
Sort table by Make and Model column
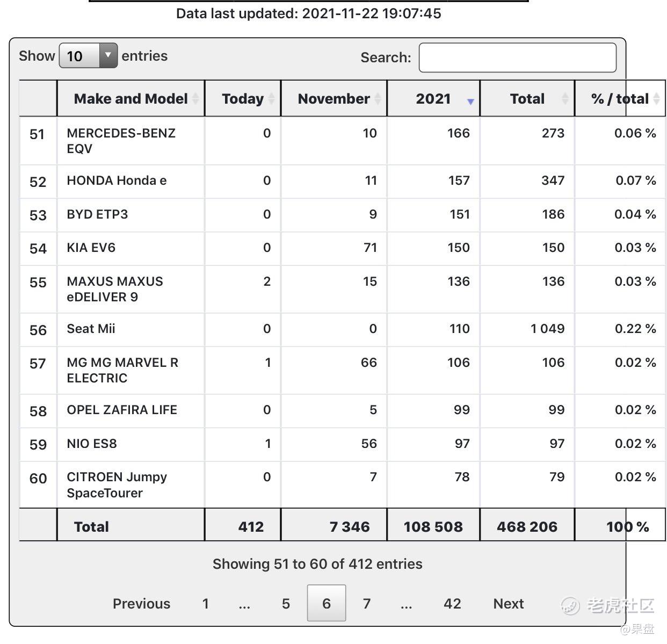pyautogui.click(x=130, y=98)
